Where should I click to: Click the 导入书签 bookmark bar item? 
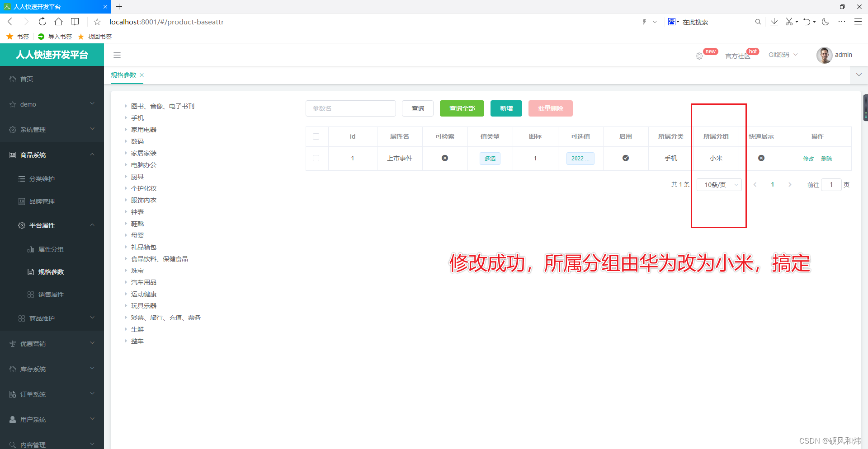pos(55,37)
